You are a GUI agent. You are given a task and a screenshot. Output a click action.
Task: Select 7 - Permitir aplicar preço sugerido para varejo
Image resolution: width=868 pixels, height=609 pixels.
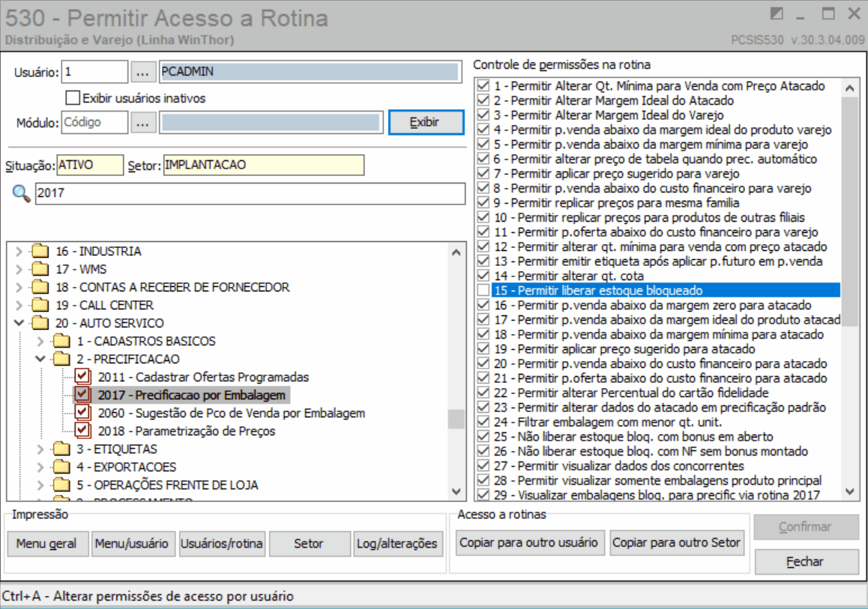pos(617,174)
